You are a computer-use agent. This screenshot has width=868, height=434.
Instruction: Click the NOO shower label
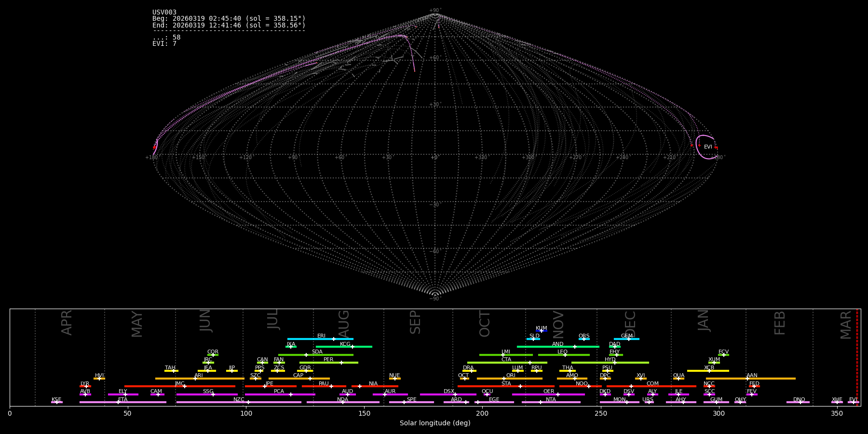582,384
